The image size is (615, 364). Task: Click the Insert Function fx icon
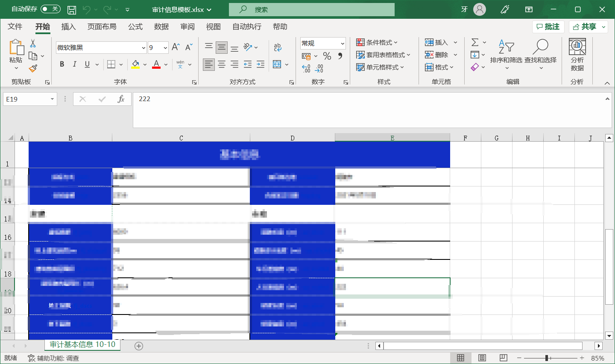(x=121, y=99)
